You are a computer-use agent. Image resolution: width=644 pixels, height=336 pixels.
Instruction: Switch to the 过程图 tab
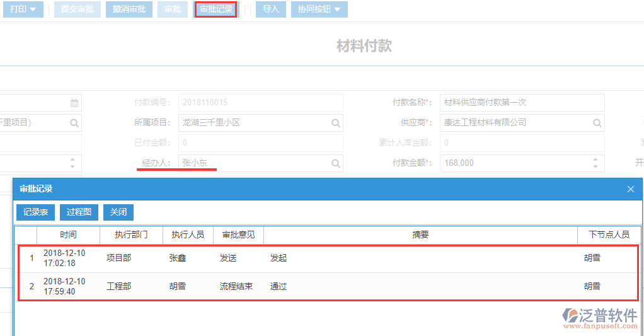(79, 212)
